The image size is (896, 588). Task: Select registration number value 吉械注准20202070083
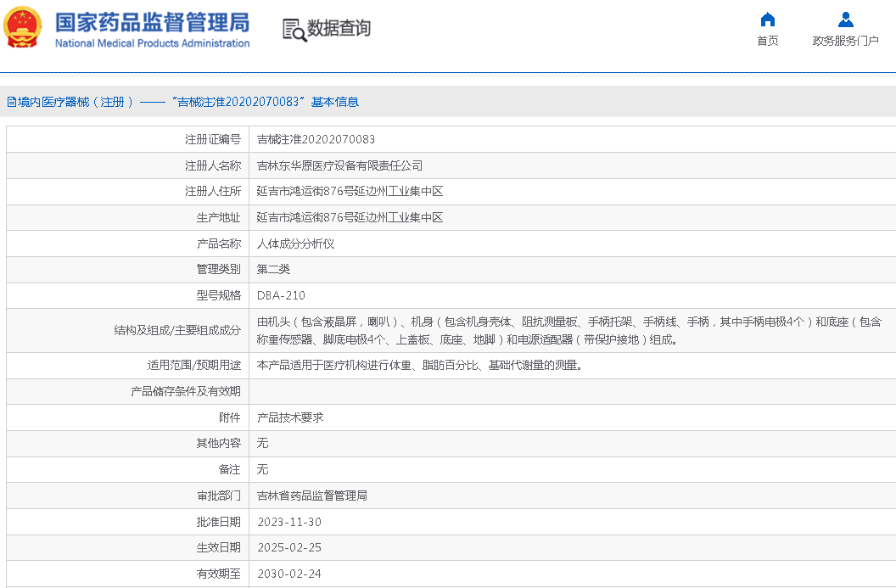click(316, 139)
